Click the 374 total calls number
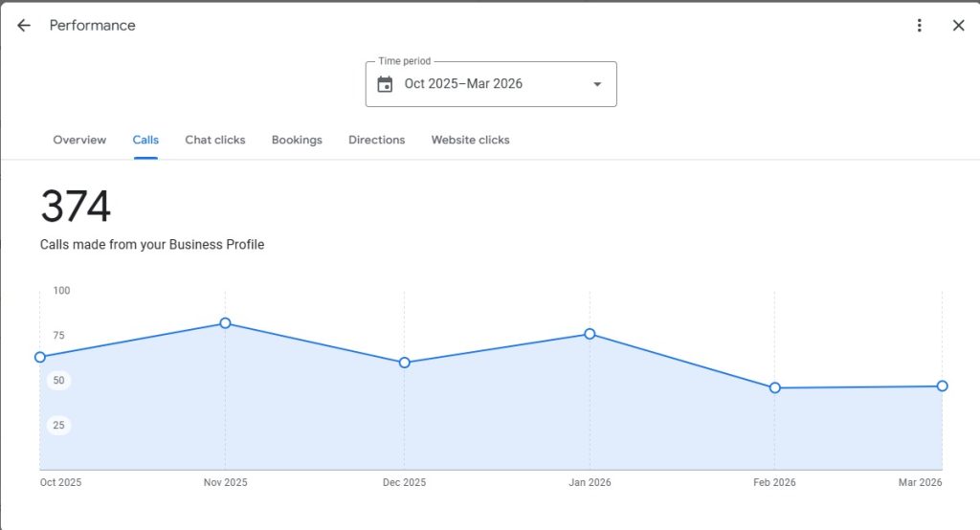Image resolution: width=980 pixels, height=530 pixels. pyautogui.click(x=76, y=207)
